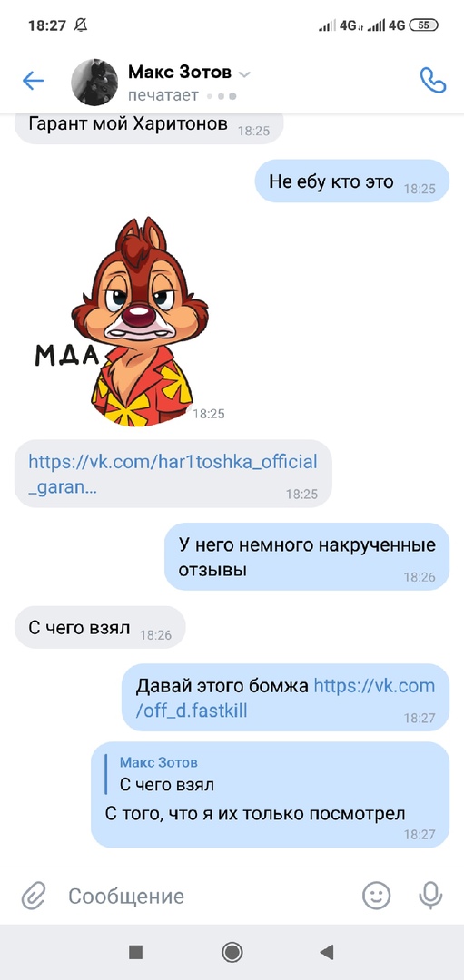Select the message 'У него немного накрученные отзывы'
This screenshot has height=980, width=464.
(x=306, y=556)
